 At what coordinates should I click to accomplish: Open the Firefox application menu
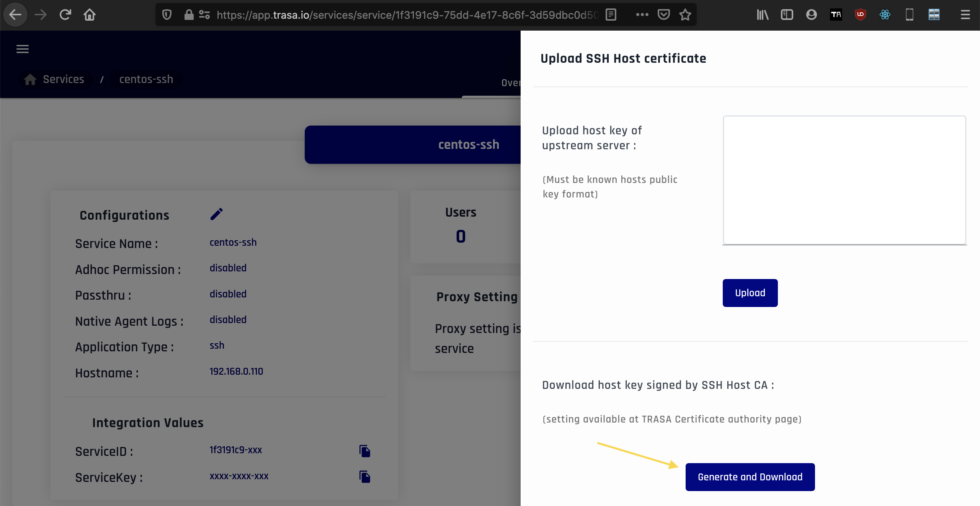(965, 15)
